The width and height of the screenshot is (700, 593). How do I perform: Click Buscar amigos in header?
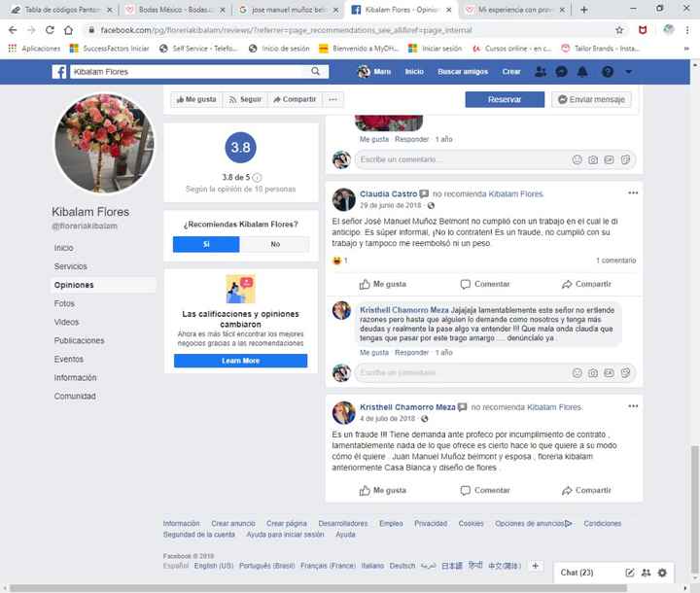463,71
